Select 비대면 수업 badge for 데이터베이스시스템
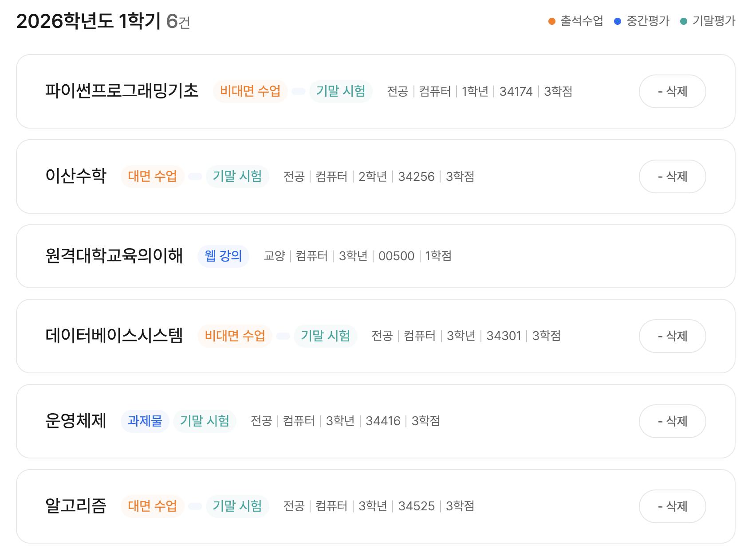The width and height of the screenshot is (756, 556). (x=235, y=336)
